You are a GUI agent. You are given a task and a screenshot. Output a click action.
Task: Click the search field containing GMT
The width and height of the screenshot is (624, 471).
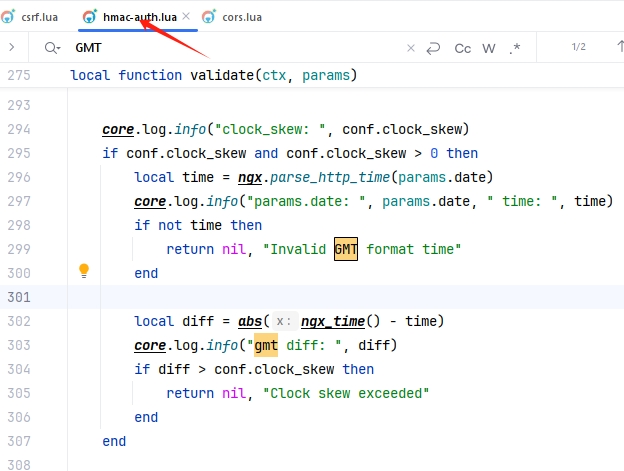(230, 48)
